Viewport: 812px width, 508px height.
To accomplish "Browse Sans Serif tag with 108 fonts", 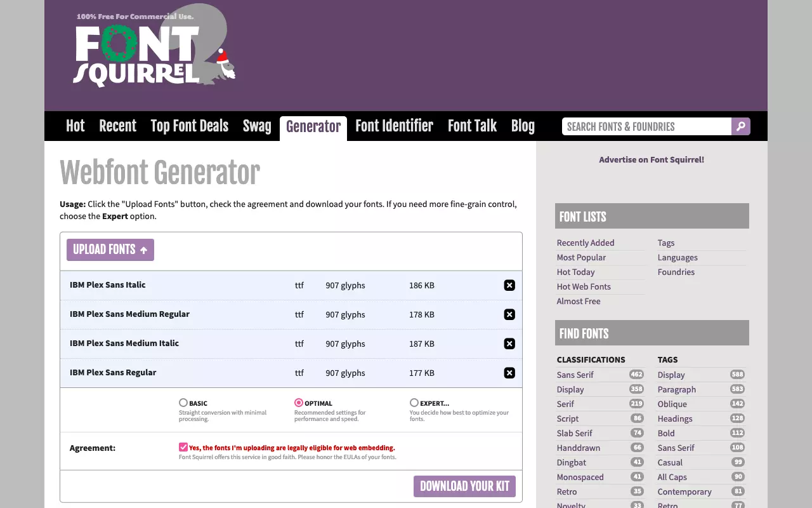I will pyautogui.click(x=676, y=448).
